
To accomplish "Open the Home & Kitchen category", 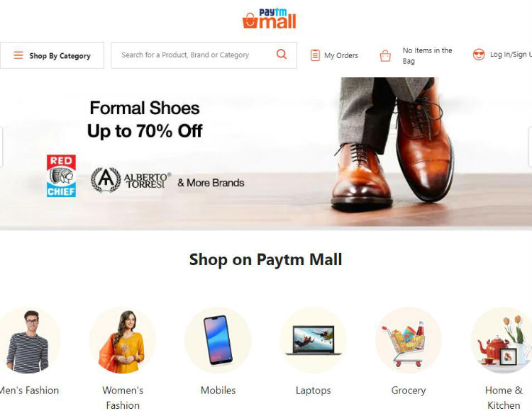I will [503, 340].
